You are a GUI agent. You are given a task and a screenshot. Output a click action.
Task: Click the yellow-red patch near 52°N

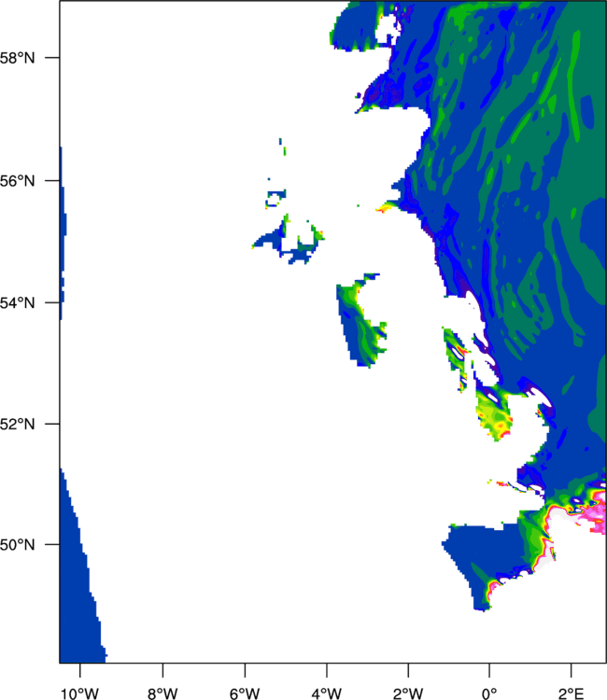pyautogui.click(x=493, y=415)
